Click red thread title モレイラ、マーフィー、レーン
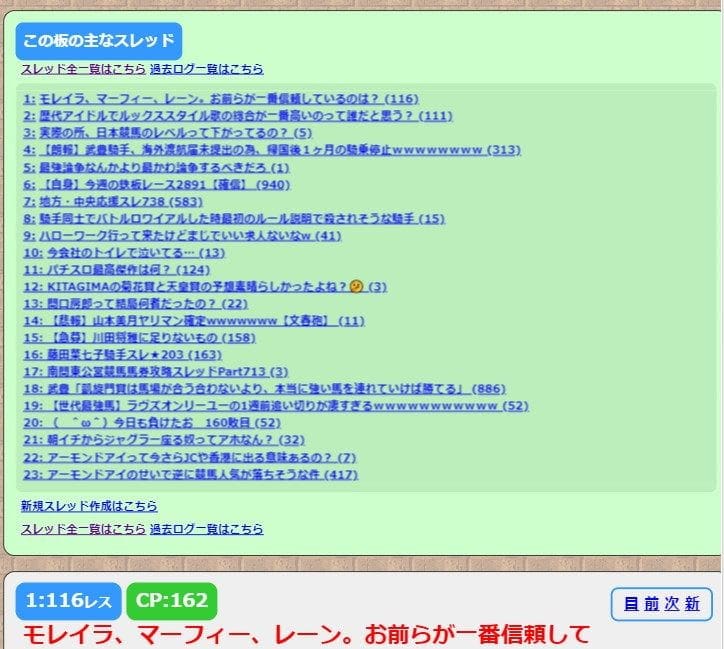 pos(305,634)
